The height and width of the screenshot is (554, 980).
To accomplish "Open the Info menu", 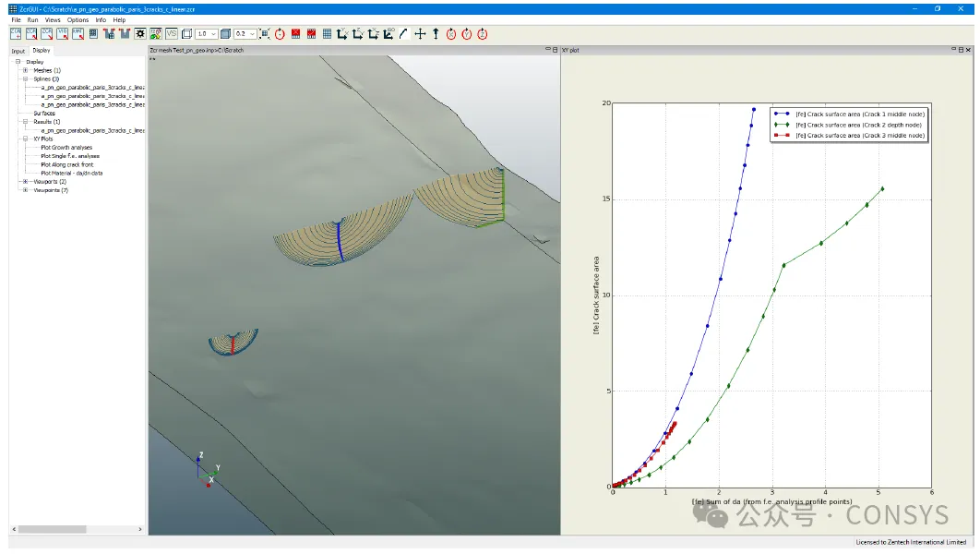I will [101, 20].
